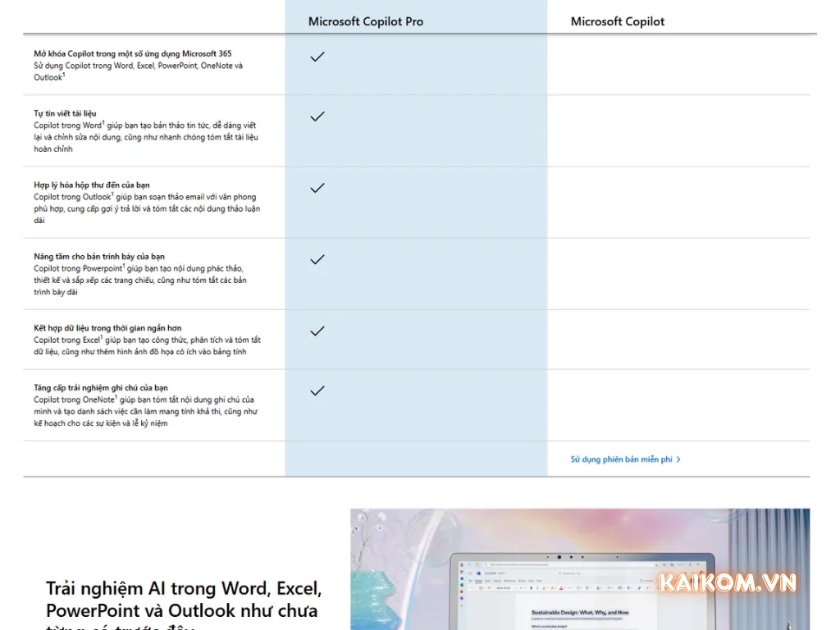840x630 pixels.
Task: Click the Kết hợp dữ liệu feature row title
Action: [x=107, y=327]
